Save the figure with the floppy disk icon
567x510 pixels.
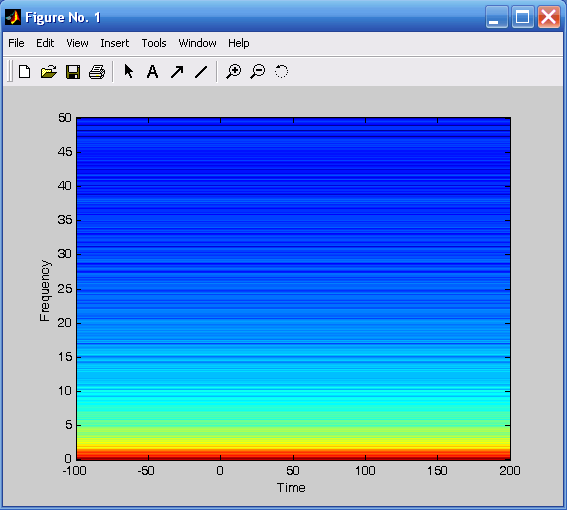click(x=73, y=72)
